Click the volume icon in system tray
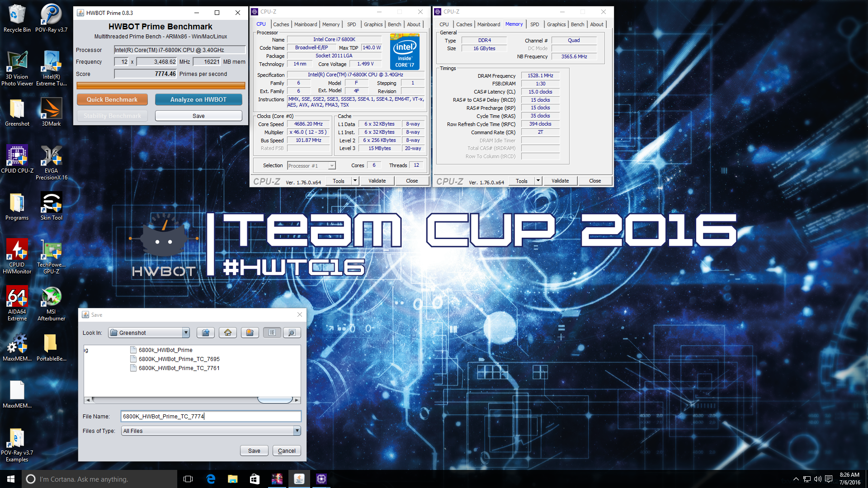 click(x=817, y=479)
